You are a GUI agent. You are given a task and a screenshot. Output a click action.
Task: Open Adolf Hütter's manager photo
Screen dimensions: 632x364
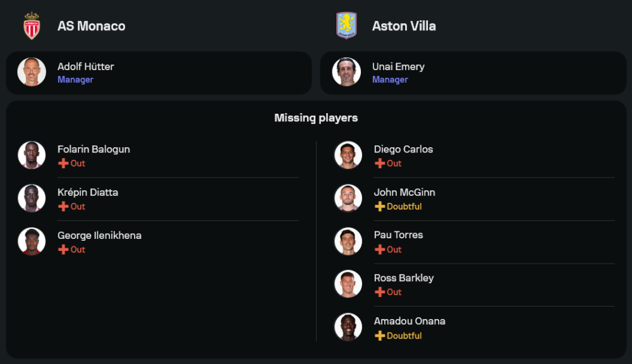pyautogui.click(x=32, y=72)
